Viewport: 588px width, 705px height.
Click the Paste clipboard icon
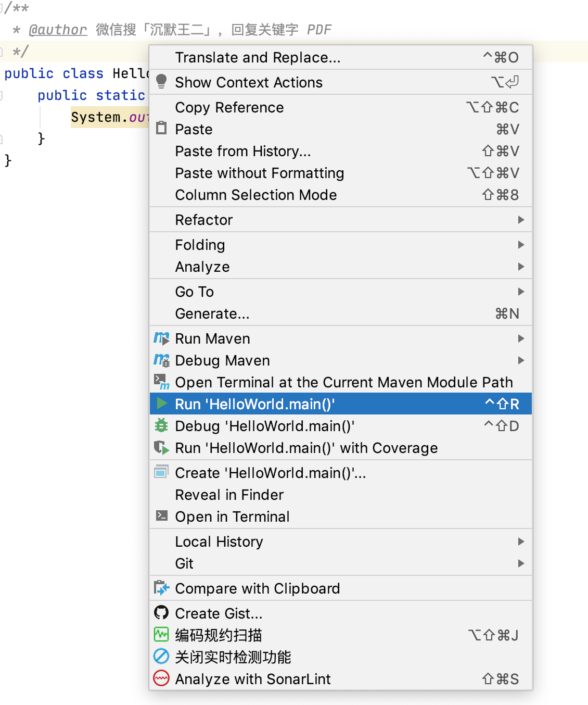pos(161,128)
